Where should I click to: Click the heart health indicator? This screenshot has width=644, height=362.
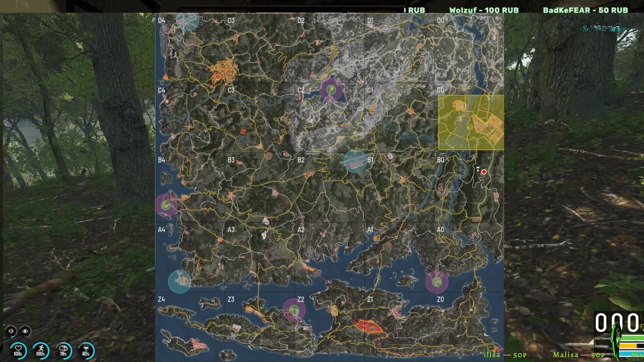(x=18, y=351)
